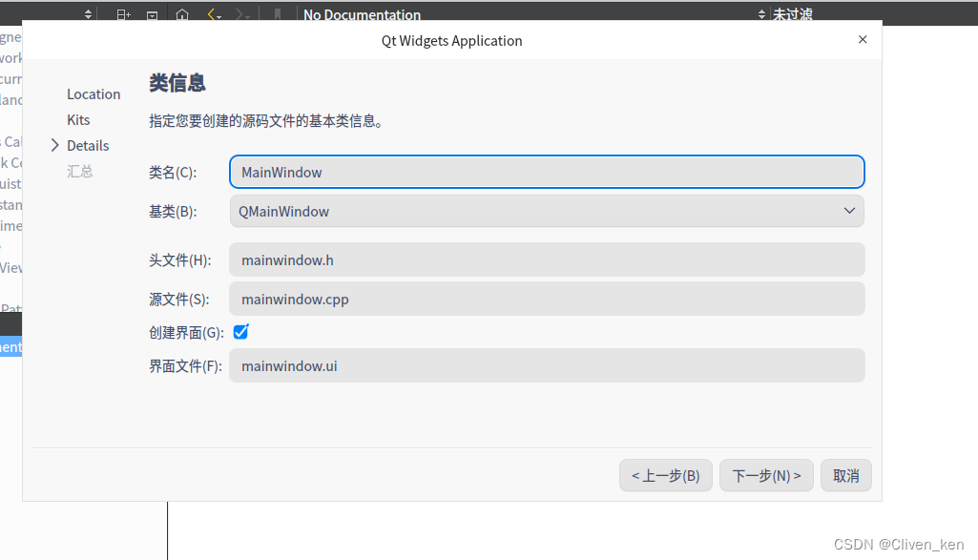Click the class name field containing MainWindow
978x560 pixels.
click(547, 172)
